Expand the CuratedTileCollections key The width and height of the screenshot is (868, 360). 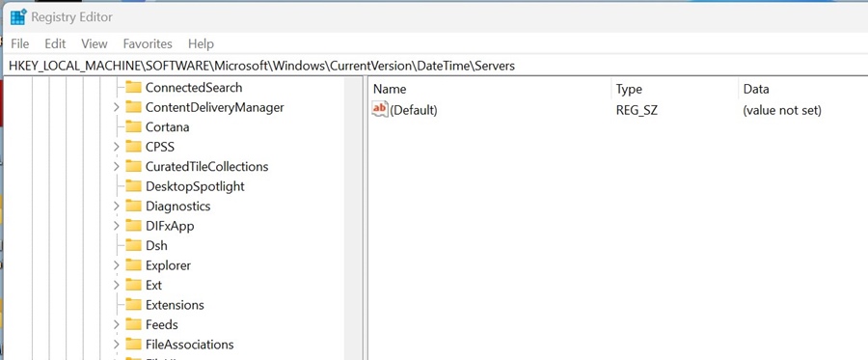[x=117, y=166]
